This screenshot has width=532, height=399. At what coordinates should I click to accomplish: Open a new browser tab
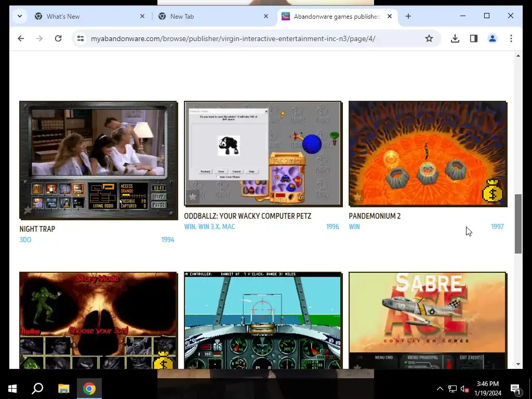coord(408,16)
